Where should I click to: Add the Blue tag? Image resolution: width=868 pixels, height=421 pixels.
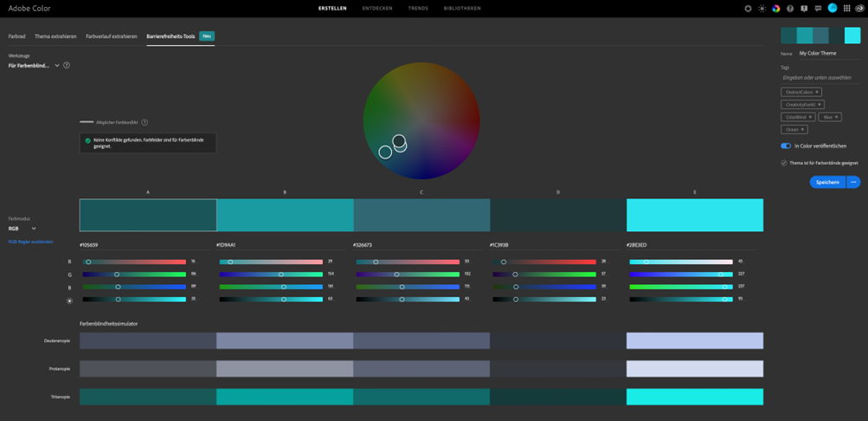point(830,117)
